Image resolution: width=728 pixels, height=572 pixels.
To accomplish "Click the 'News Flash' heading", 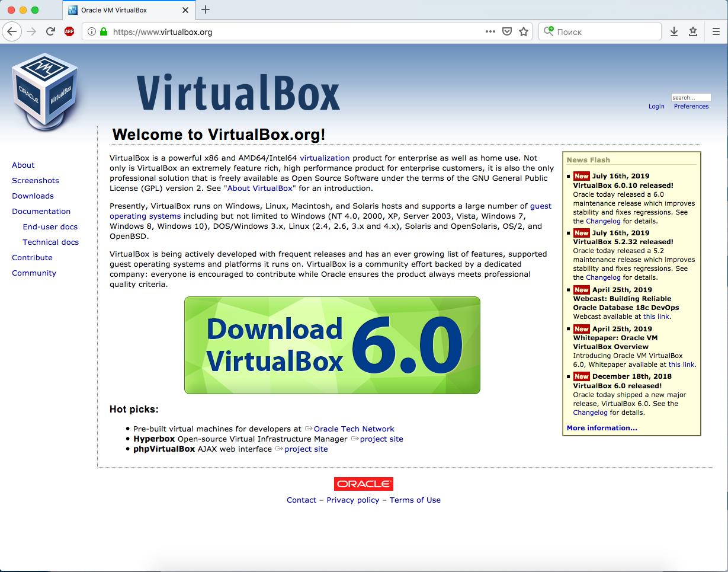I will pos(588,160).
